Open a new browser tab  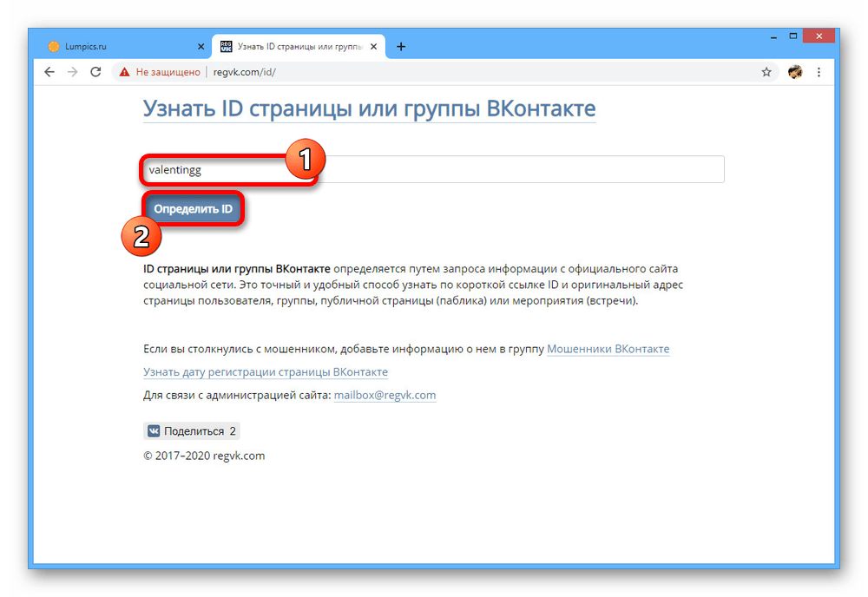(401, 47)
